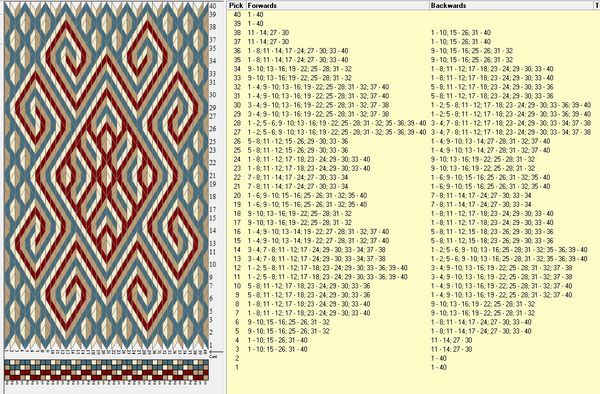Select pick 1 row at the list bottom
This screenshot has width=600, height=394.
pyautogui.click(x=413, y=367)
